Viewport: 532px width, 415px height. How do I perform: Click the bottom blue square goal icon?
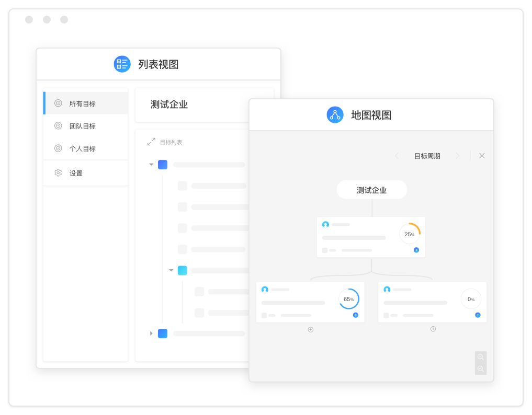pyautogui.click(x=163, y=333)
